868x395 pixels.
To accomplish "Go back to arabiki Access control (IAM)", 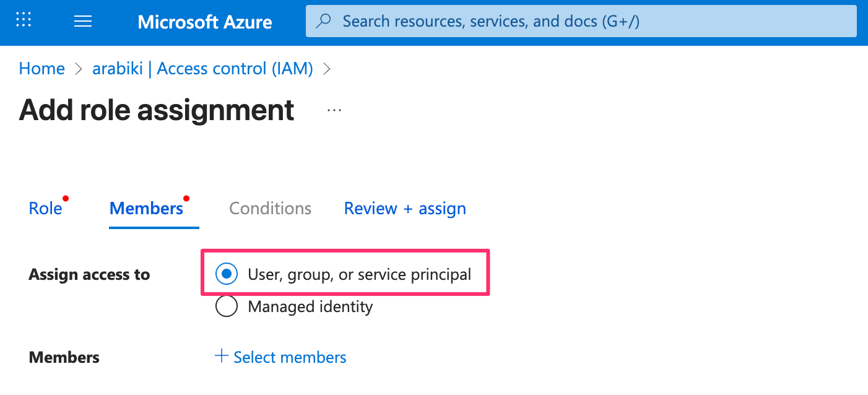I will 202,69.
